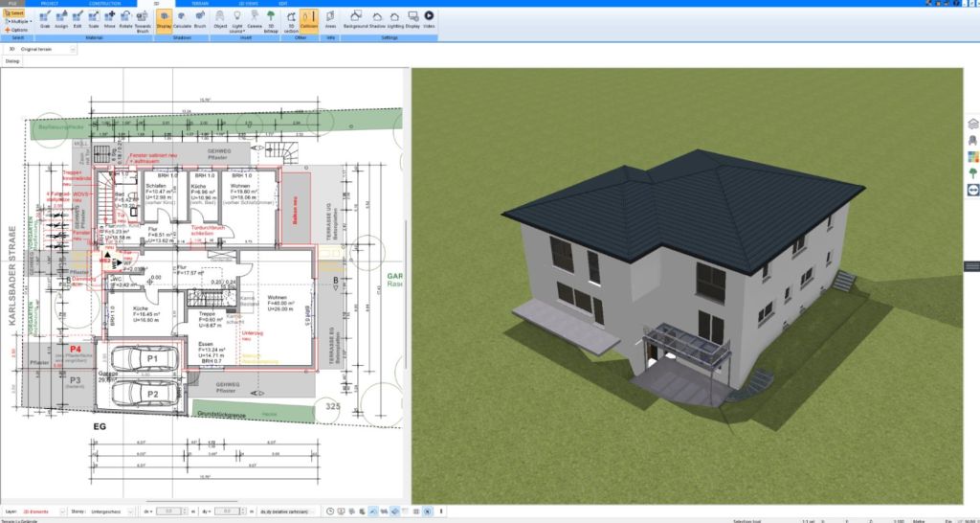980x523 pixels.
Task: Open the dx mode dropdown arrow
Action: [x=152, y=512]
